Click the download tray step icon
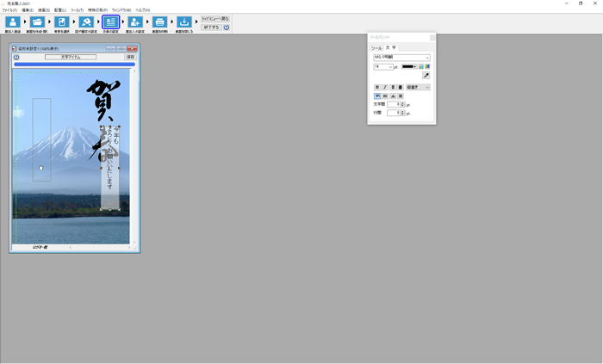This screenshot has height=364, width=603. click(x=184, y=22)
